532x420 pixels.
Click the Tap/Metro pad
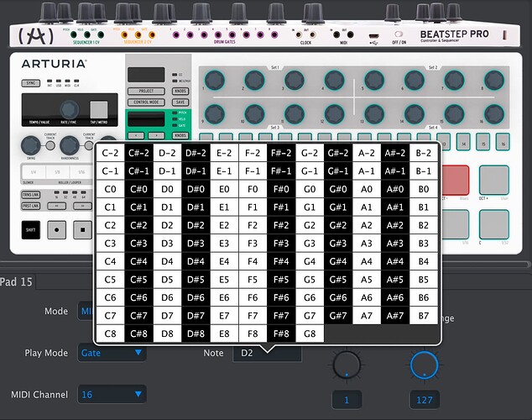point(99,110)
